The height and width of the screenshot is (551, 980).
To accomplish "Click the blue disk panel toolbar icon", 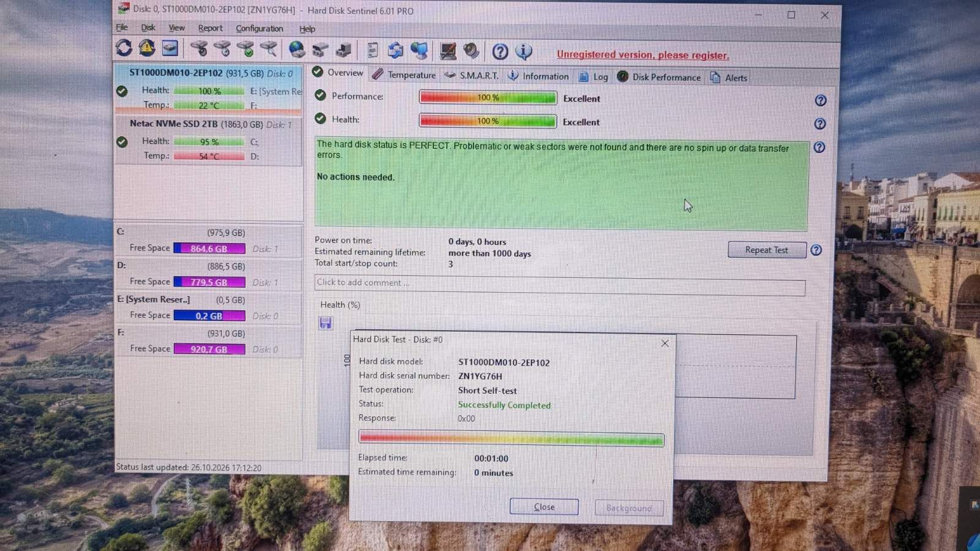I will (170, 48).
